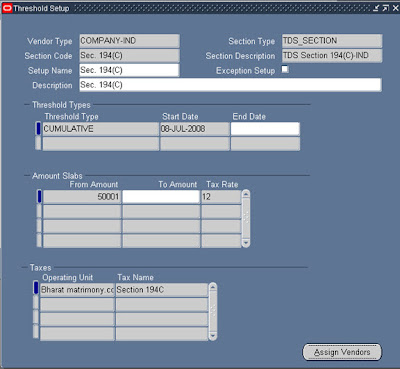
Task: Click the Bharat matrimony operating unit cell
Action: coord(77,290)
